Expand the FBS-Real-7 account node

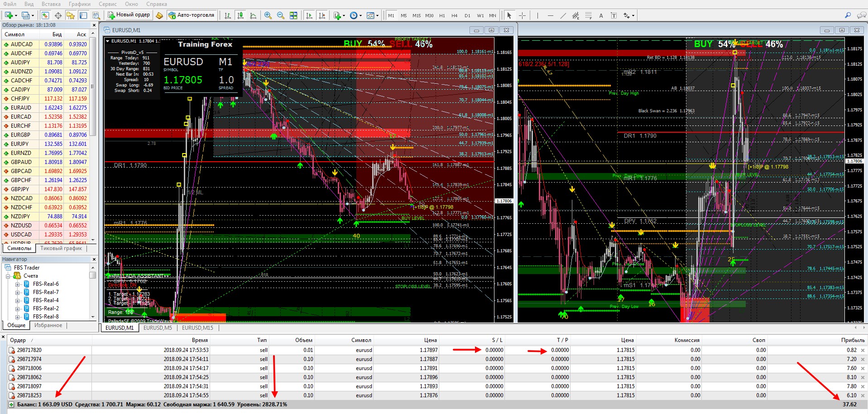coord(18,293)
